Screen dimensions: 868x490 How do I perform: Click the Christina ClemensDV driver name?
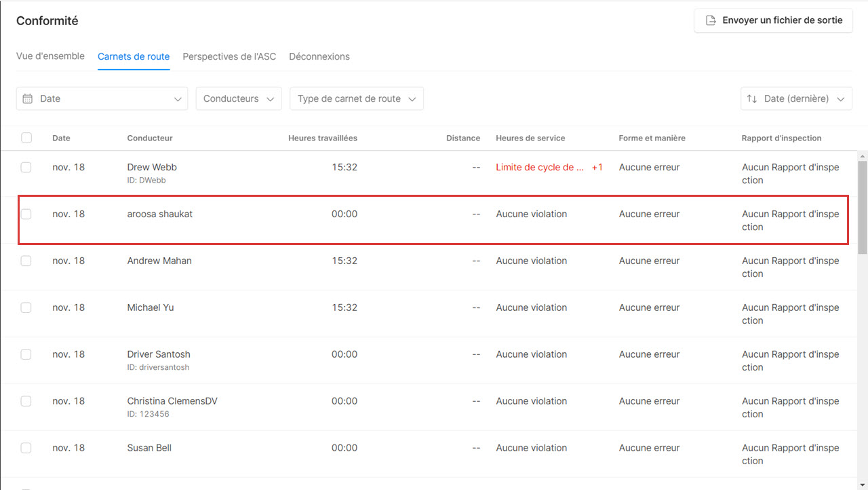pyautogui.click(x=172, y=401)
